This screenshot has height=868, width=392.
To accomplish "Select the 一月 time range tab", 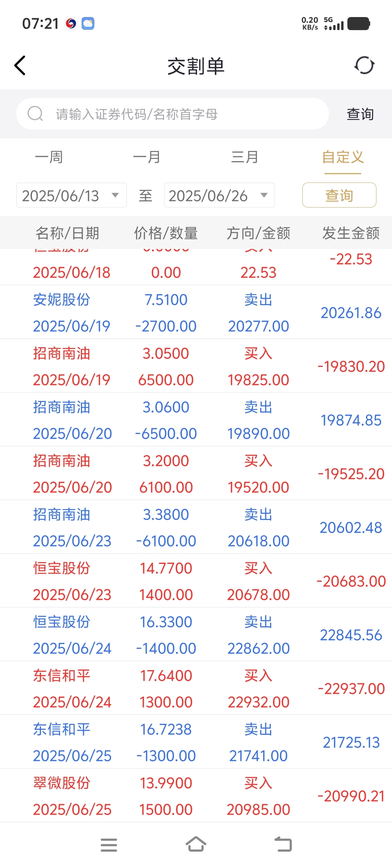I will click(x=147, y=157).
